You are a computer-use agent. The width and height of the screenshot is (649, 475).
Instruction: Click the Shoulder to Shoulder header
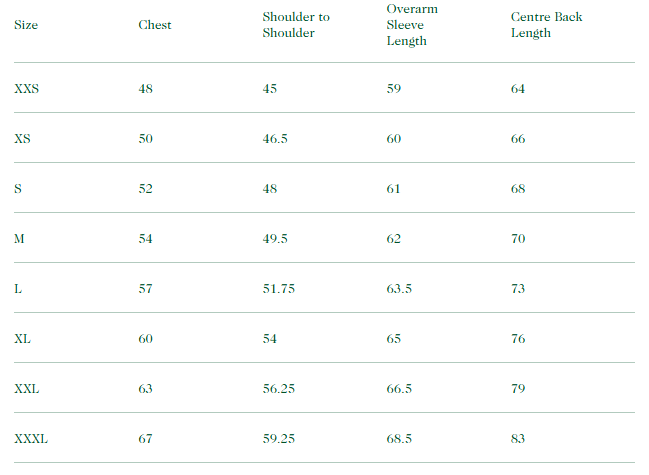coord(296,25)
